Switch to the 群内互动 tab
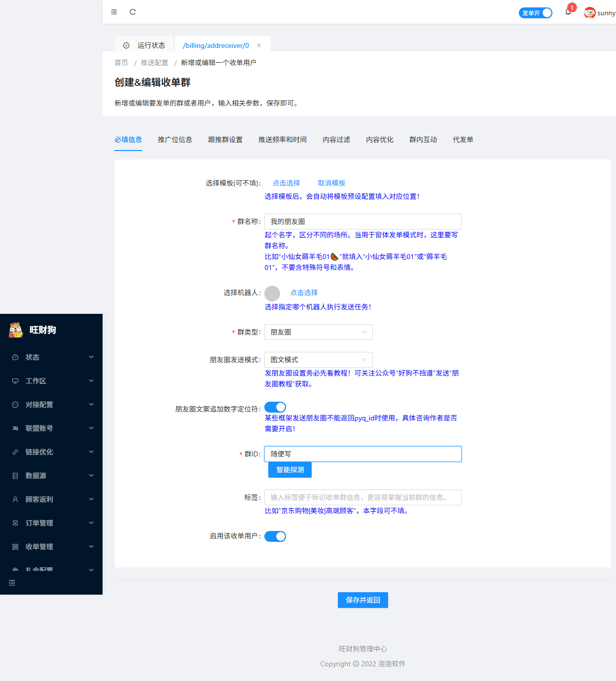This screenshot has height=681, width=616. pyautogui.click(x=423, y=140)
